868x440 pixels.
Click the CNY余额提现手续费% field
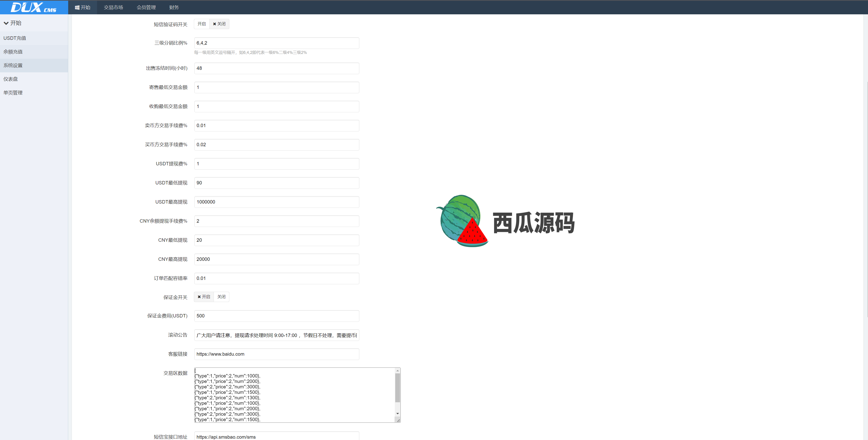pos(277,221)
